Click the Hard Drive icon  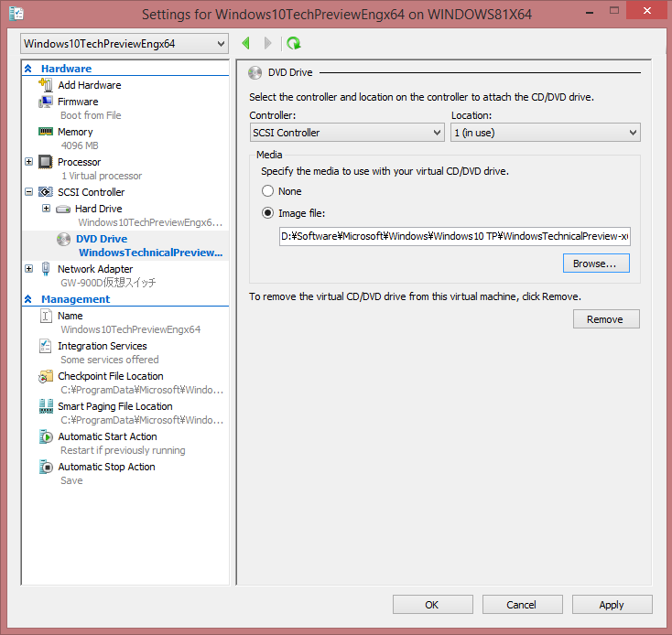(63, 209)
